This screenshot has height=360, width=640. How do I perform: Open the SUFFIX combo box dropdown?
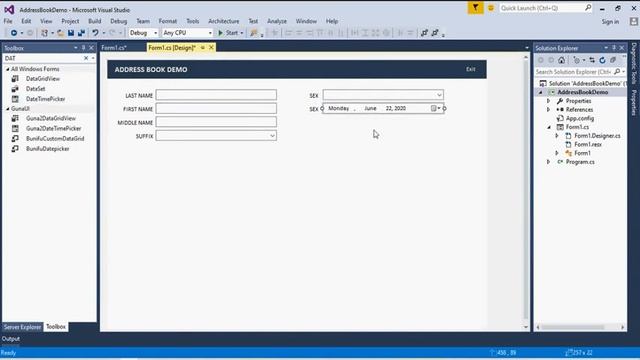coord(272,136)
